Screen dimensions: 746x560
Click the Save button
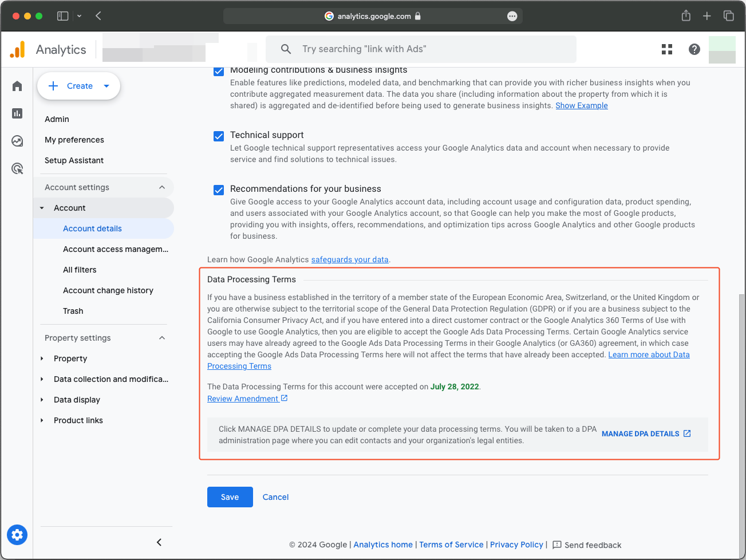(230, 497)
